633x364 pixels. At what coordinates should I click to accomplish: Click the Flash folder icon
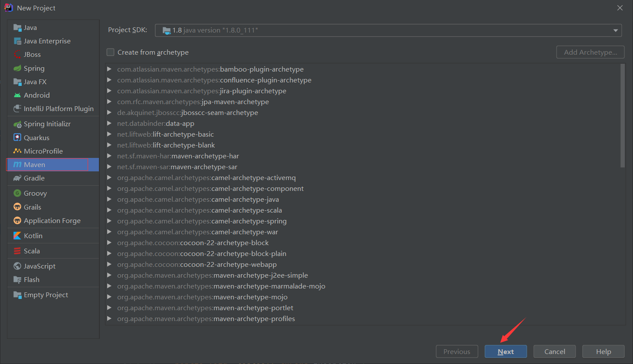click(x=17, y=280)
